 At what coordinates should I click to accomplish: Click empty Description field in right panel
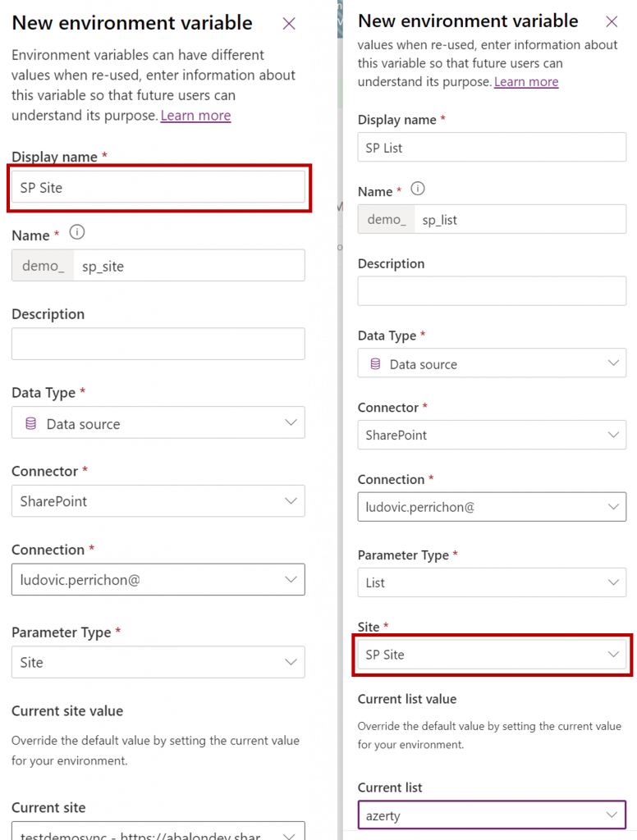tap(492, 291)
